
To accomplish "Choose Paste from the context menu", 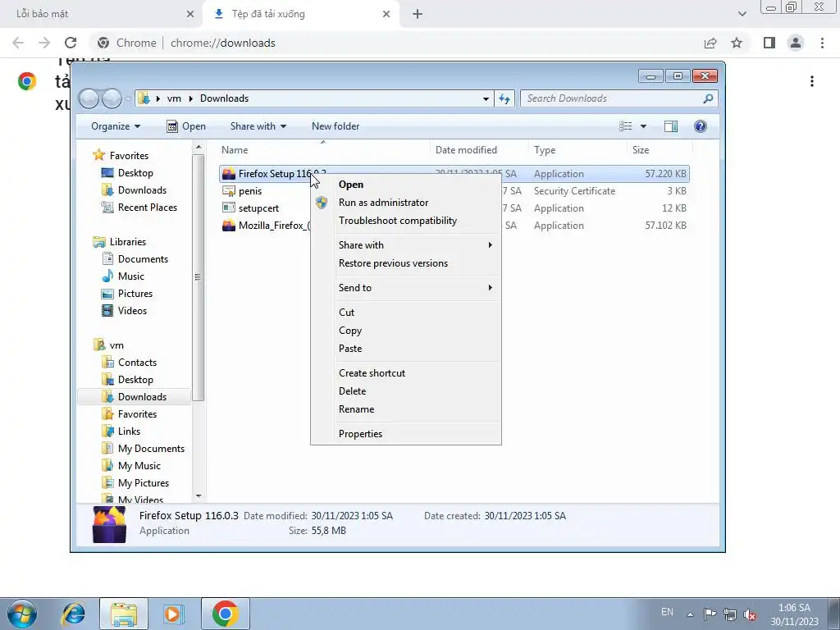I will [350, 348].
